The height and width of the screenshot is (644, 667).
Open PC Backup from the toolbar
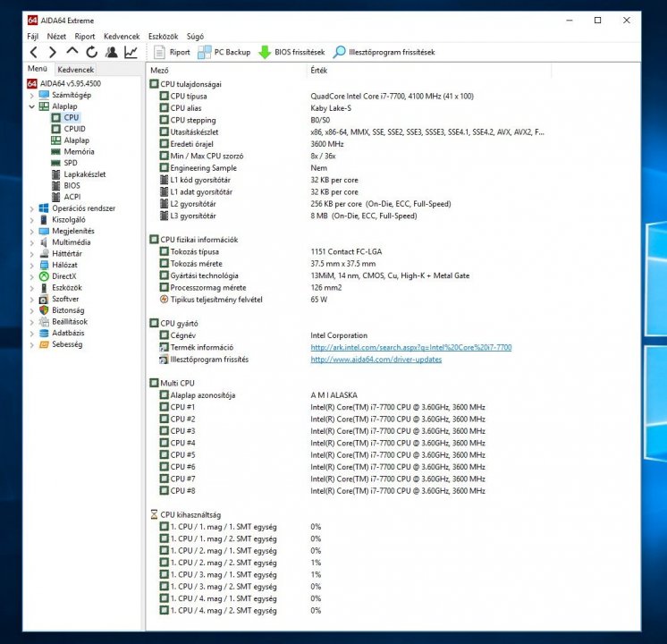(x=224, y=53)
